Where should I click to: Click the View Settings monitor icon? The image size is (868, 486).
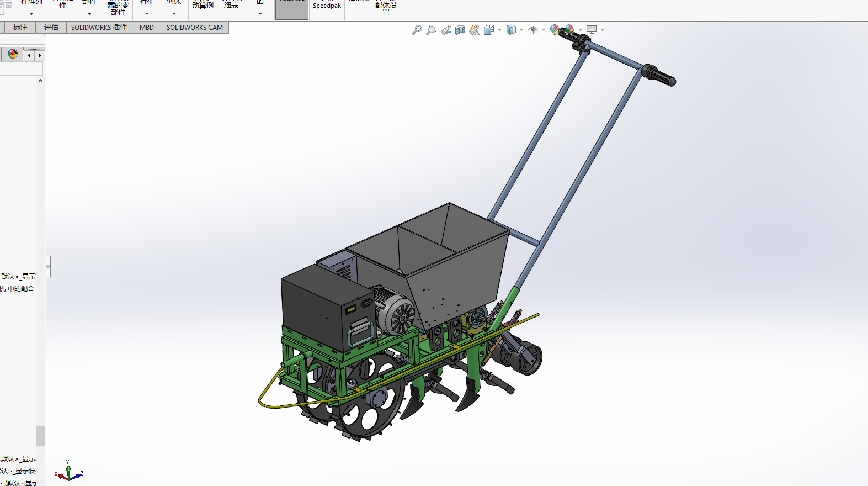592,30
